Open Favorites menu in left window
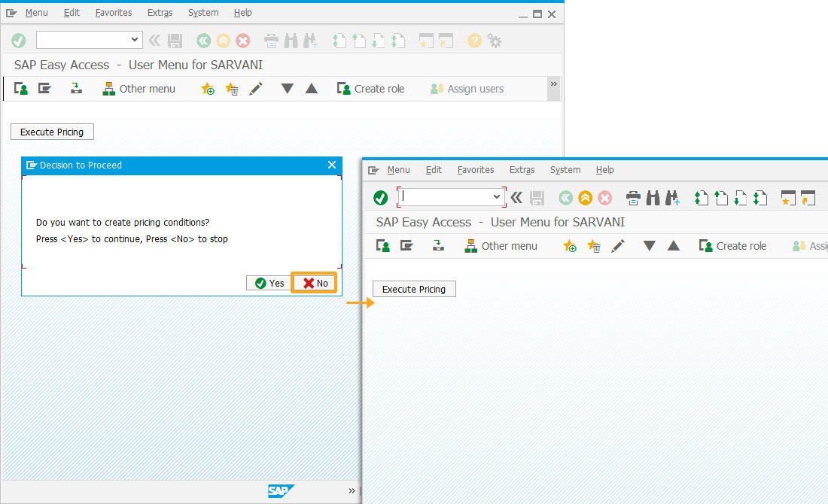Screen dimensions: 828x504 (x=114, y=13)
